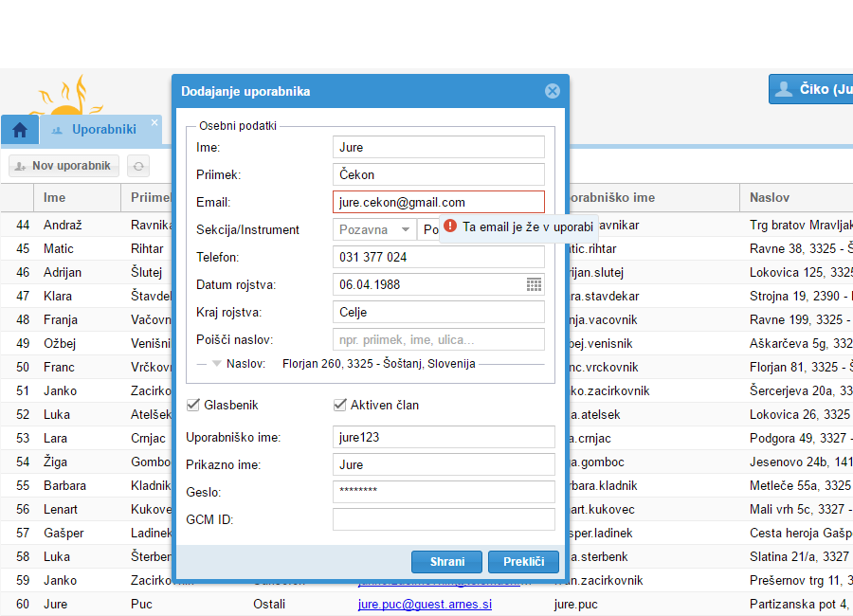Toggle the Glasbenik checkbox
This screenshot has height=616, width=853.
pyautogui.click(x=194, y=405)
